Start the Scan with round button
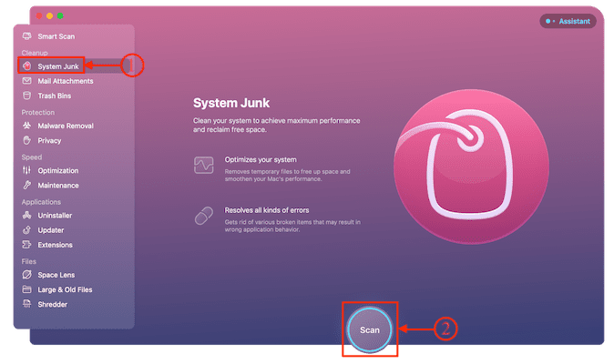The image size is (614, 364). tap(369, 329)
